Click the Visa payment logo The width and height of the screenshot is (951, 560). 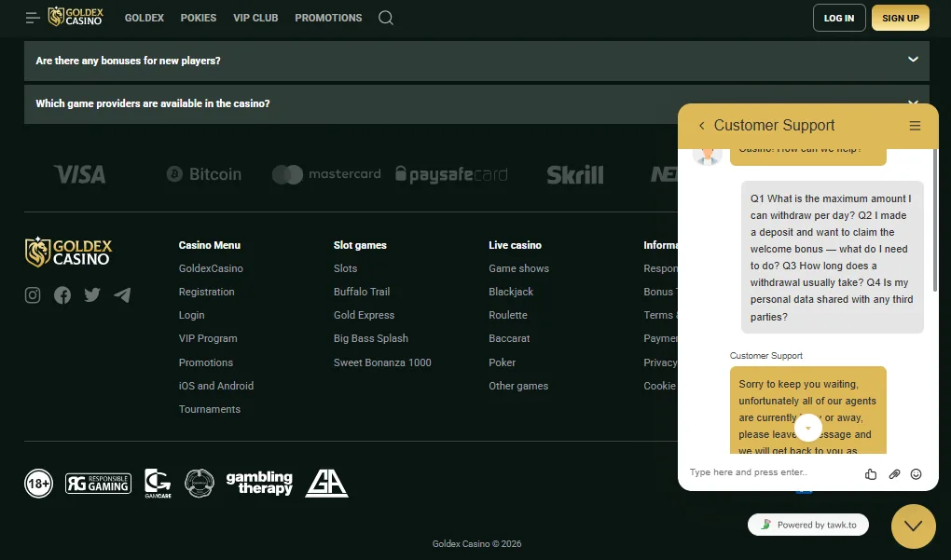[79, 174]
